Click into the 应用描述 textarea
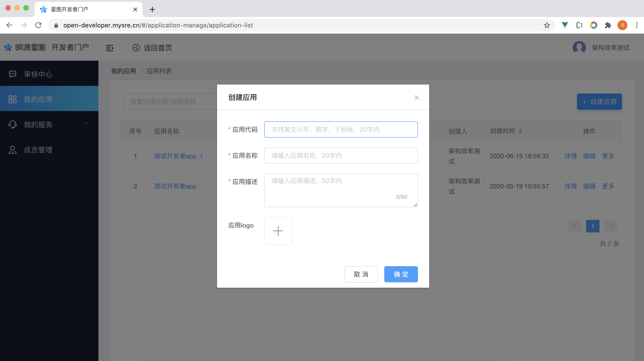 341,190
